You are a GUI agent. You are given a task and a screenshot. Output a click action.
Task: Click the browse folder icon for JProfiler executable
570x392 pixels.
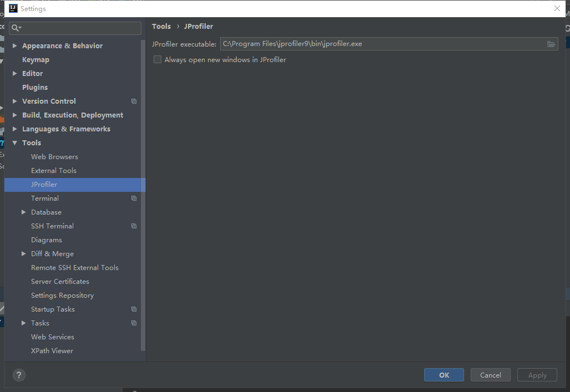pos(551,44)
